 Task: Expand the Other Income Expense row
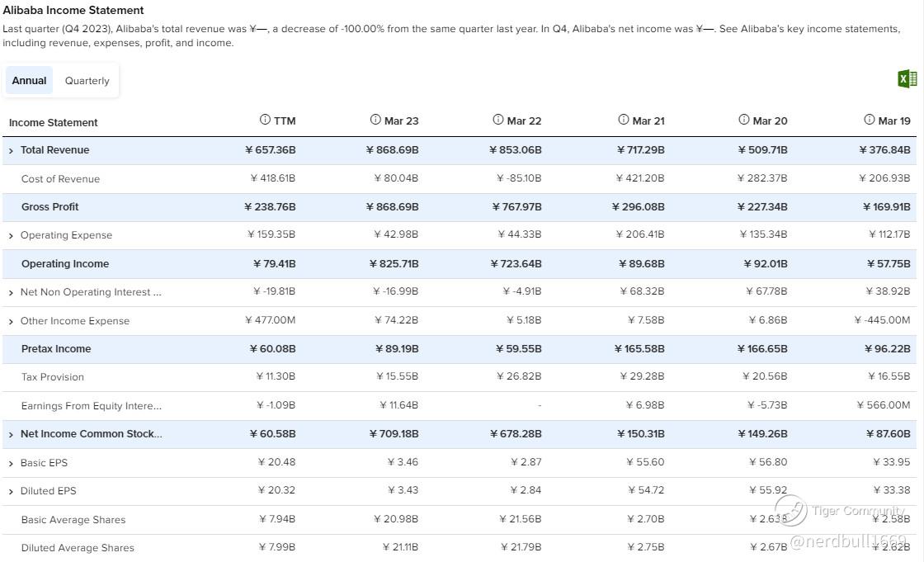tap(11, 322)
